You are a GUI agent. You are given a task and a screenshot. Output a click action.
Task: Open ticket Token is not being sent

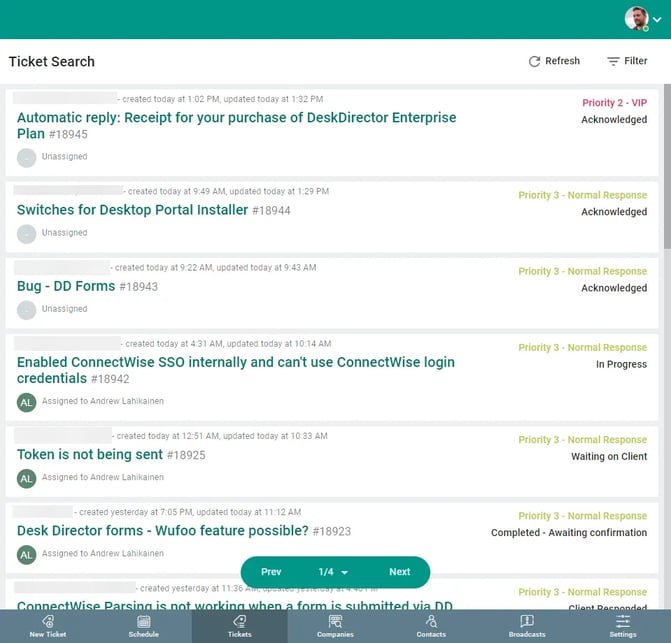pyautogui.click(x=90, y=454)
